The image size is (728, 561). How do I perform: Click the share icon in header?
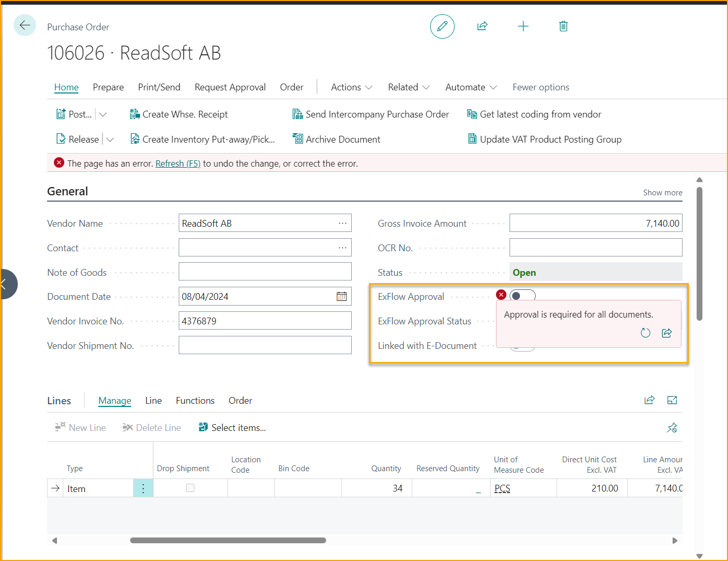482,26
